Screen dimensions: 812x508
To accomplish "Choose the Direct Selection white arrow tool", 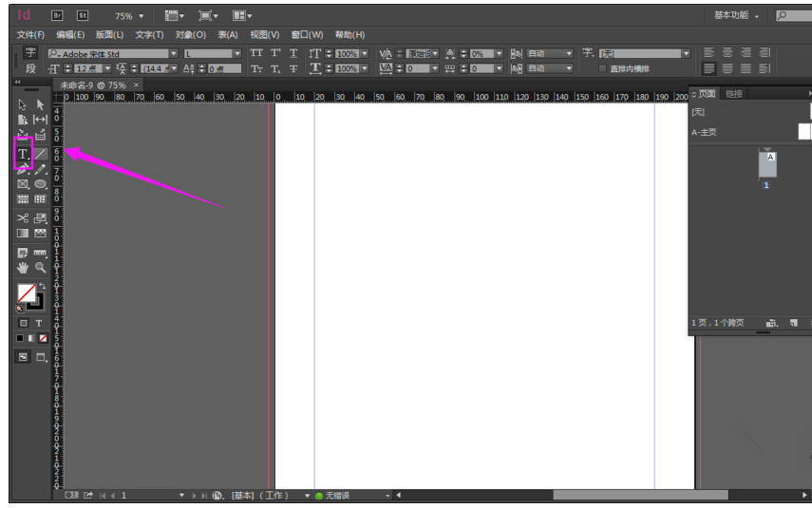I will 41,104.
